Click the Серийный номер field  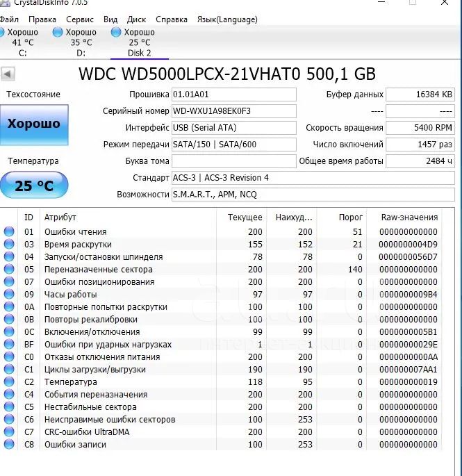pos(234,111)
